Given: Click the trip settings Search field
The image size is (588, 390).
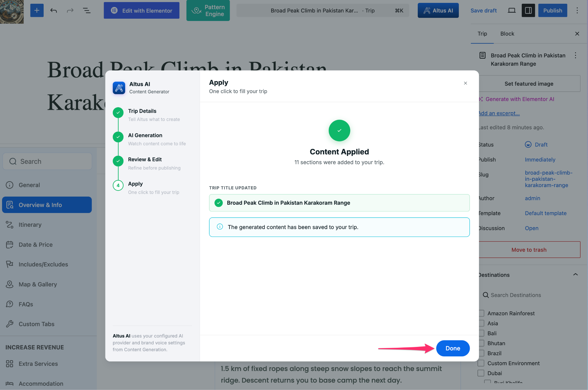Looking at the screenshot, I should [47, 161].
